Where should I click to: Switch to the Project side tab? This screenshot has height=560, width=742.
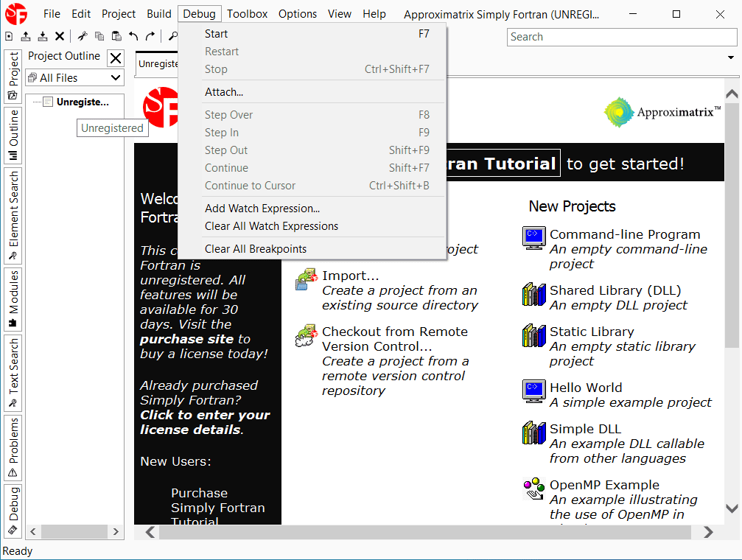tap(13, 76)
